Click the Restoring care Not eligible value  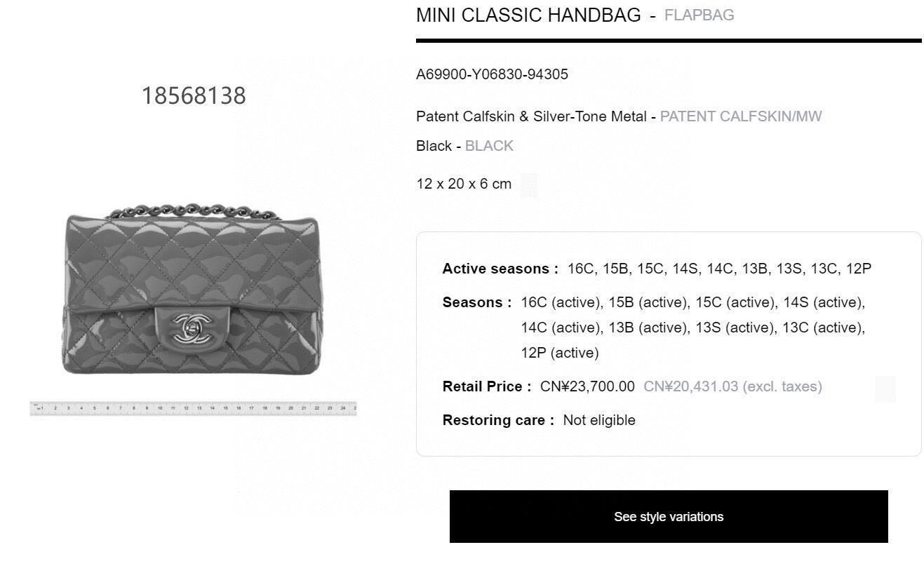click(x=599, y=420)
